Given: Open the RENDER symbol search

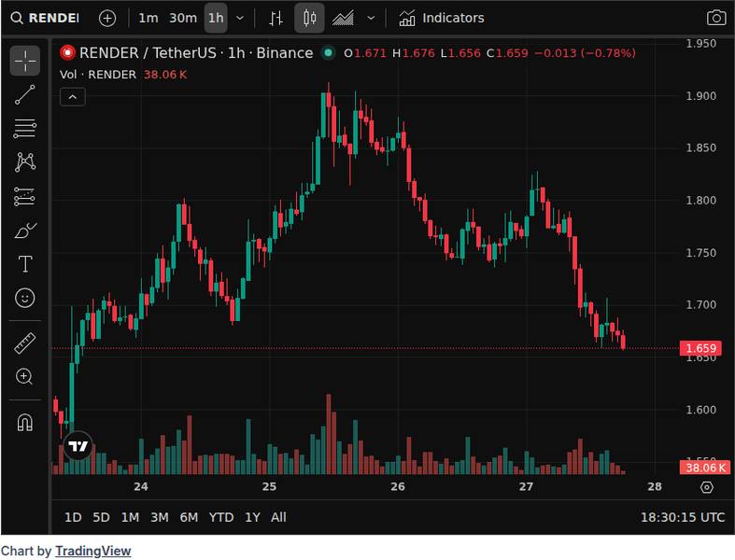Looking at the screenshot, I should pos(45,18).
